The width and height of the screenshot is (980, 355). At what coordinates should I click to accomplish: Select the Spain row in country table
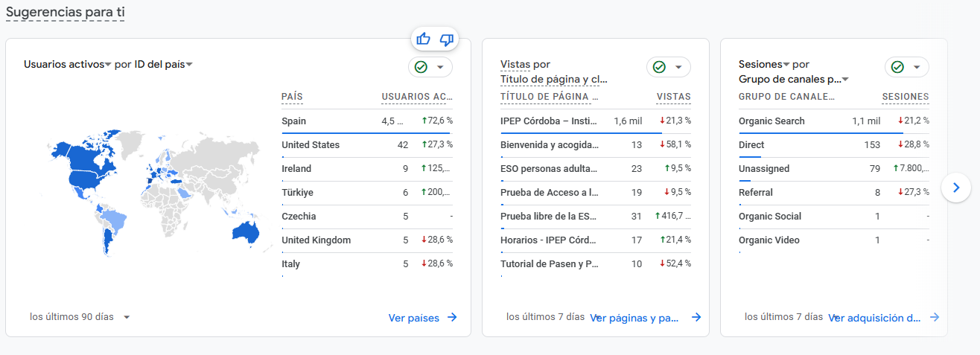coord(367,121)
